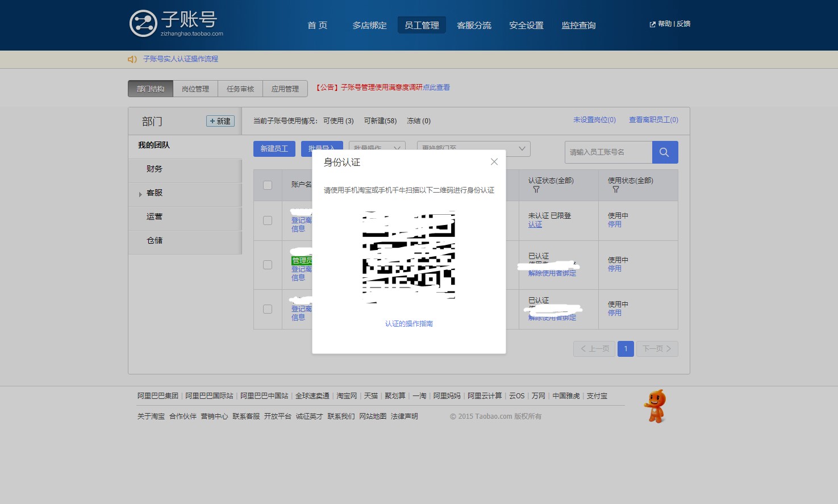Check the first employee row checkbox
The width and height of the screenshot is (838, 504).
268,220
